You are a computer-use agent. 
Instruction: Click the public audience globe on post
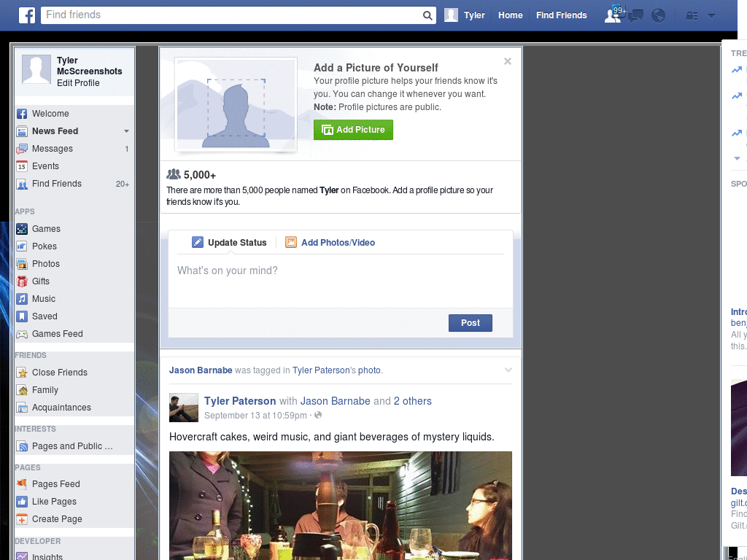tap(318, 415)
